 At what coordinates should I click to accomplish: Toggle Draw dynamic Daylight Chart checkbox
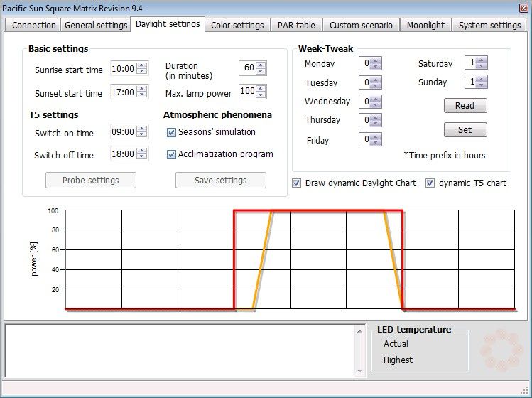(x=296, y=183)
